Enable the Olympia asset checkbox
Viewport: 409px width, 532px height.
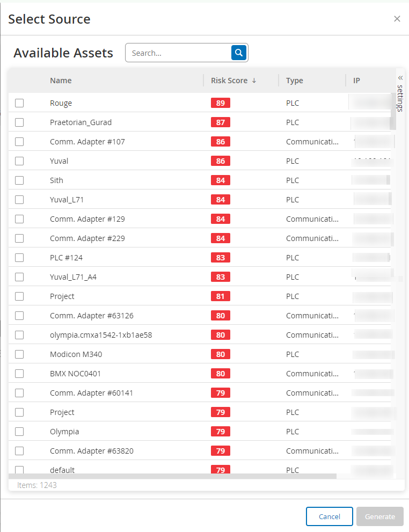point(19,432)
